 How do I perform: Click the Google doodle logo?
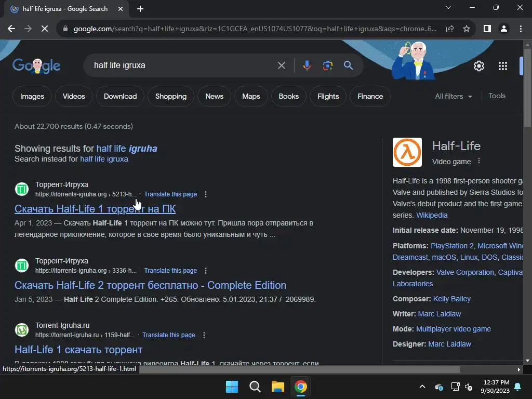click(36, 65)
